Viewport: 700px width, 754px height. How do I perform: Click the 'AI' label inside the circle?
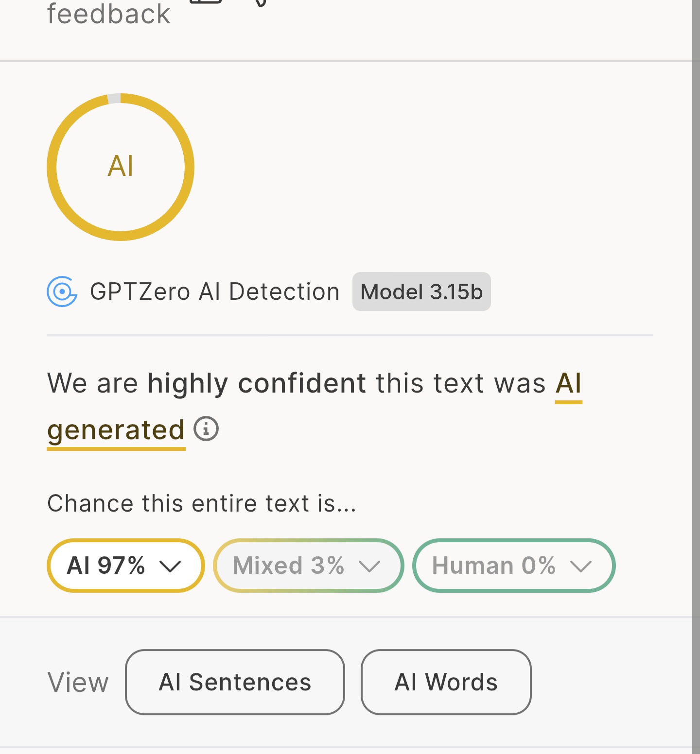[121, 166]
